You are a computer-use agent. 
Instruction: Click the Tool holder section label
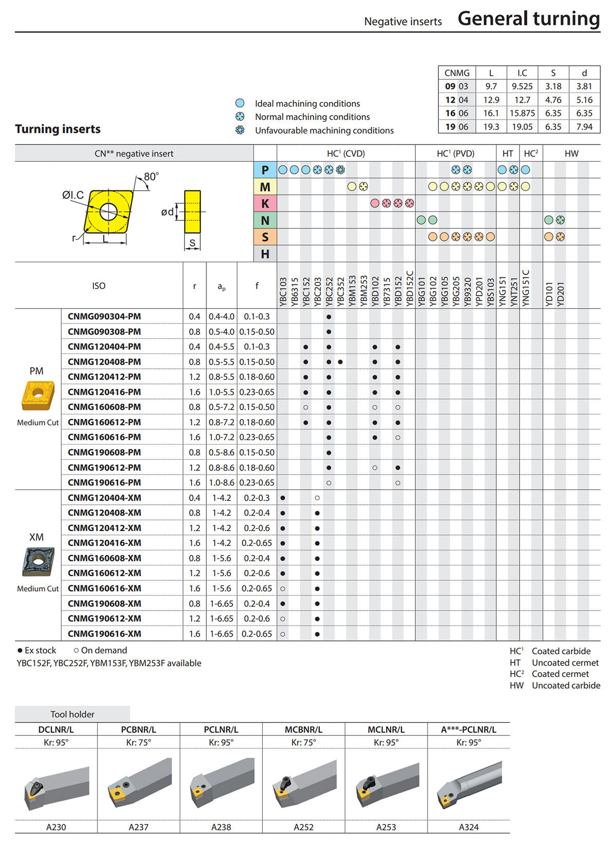pos(72,714)
